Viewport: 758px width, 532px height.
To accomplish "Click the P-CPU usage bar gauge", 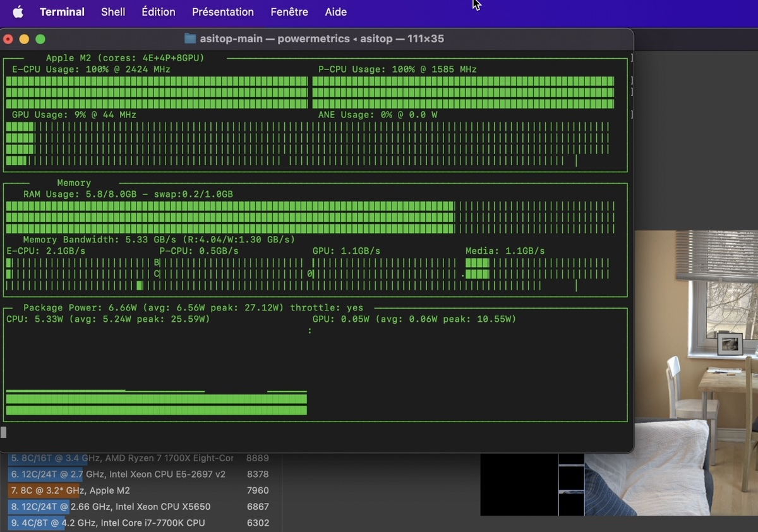I will [x=463, y=92].
